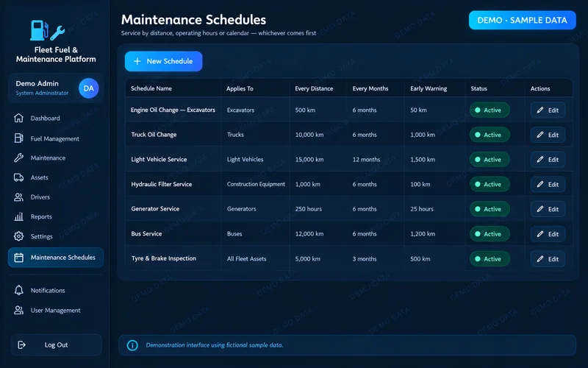Open the Settings page
588x368 pixels.
click(x=56, y=236)
